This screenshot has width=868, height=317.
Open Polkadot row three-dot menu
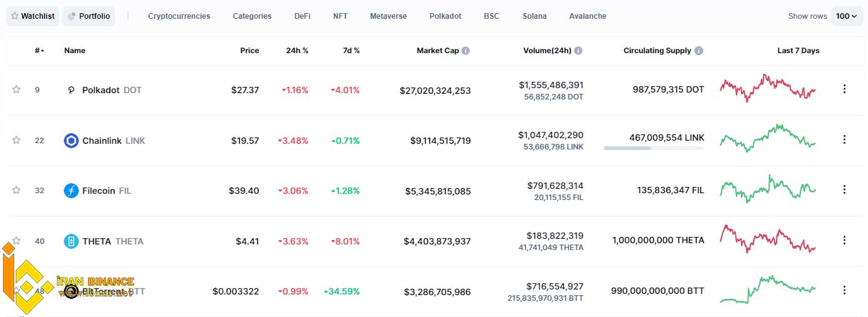[x=844, y=89]
